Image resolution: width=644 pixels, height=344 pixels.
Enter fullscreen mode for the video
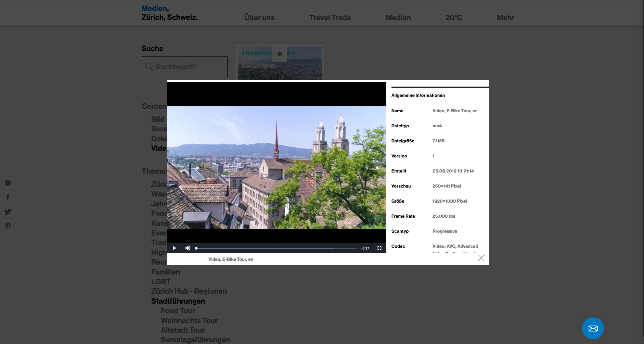(x=379, y=248)
